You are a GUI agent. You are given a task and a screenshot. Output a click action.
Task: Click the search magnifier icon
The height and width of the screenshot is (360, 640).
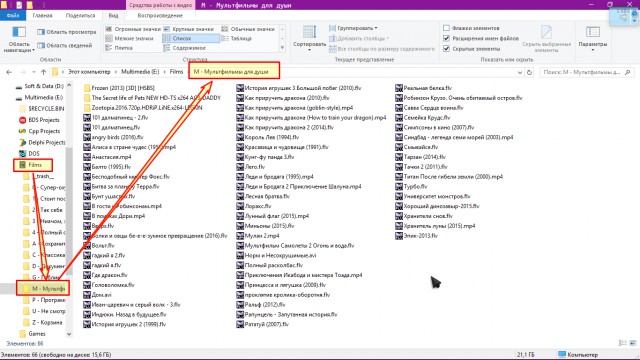tap(628, 72)
